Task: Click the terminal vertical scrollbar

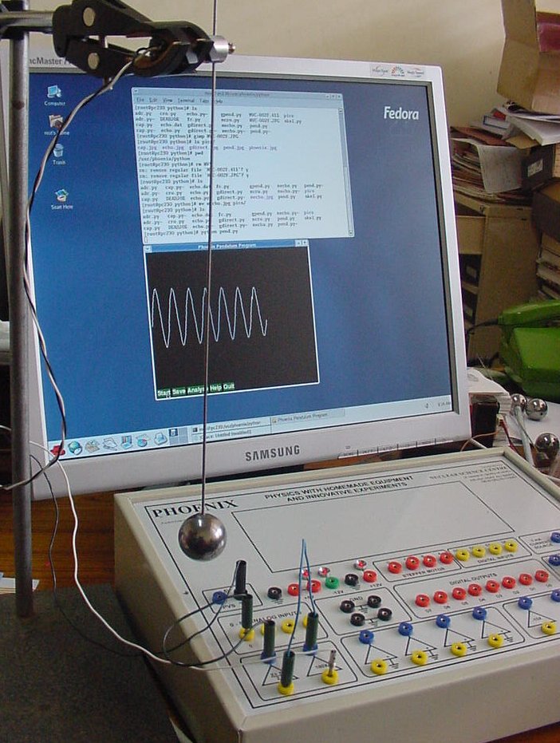Action: tap(346, 172)
